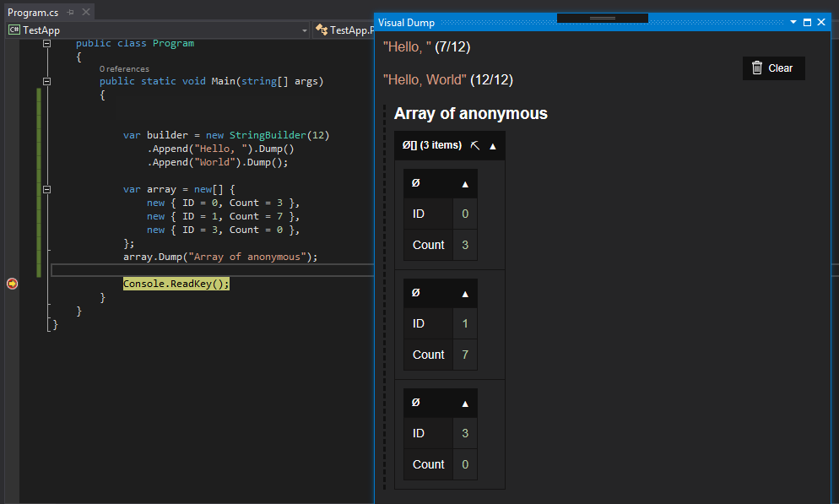Viewport: 839px width, 504px height.
Task: Toggle the breakpoint on Console.ReadKey line
Action: 12,284
